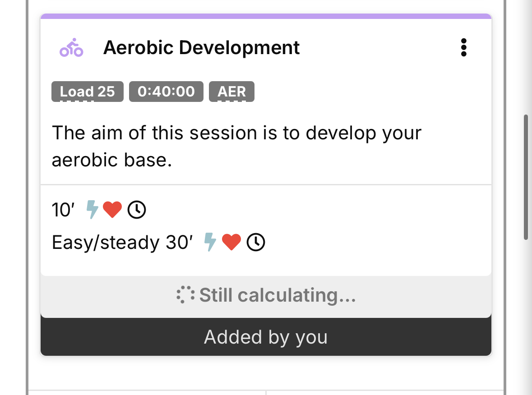Screen dimensions: 532x395
Task: Select the 10′ warm-up step
Action: (x=63, y=210)
